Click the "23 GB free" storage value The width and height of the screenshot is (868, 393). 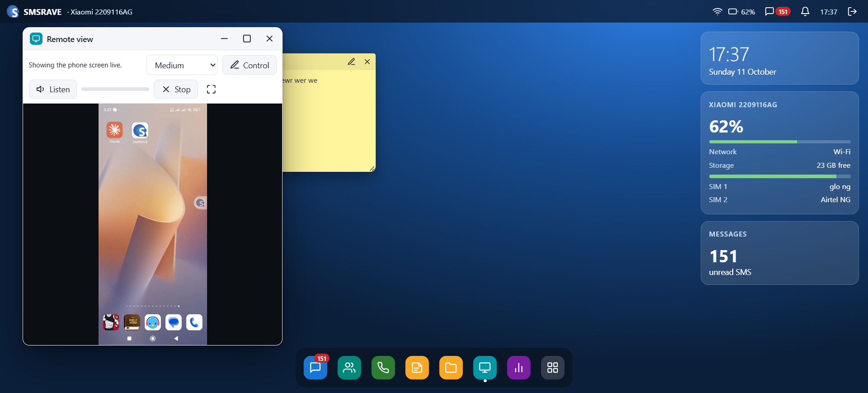click(x=833, y=165)
